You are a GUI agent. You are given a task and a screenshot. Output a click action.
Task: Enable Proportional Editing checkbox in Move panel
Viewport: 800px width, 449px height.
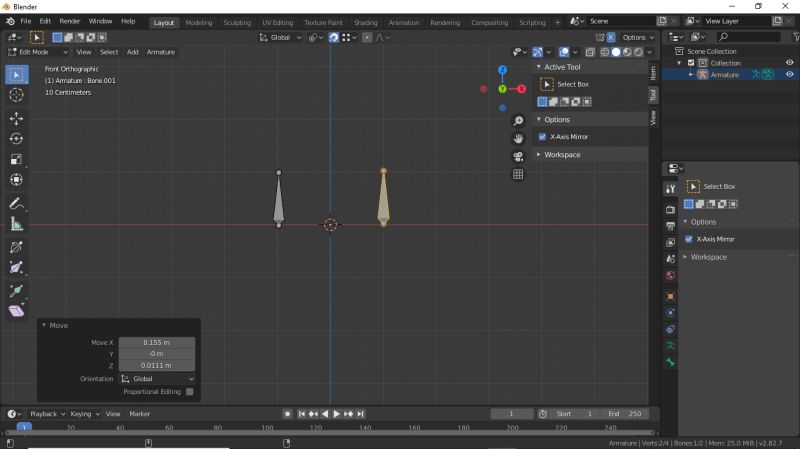point(190,392)
